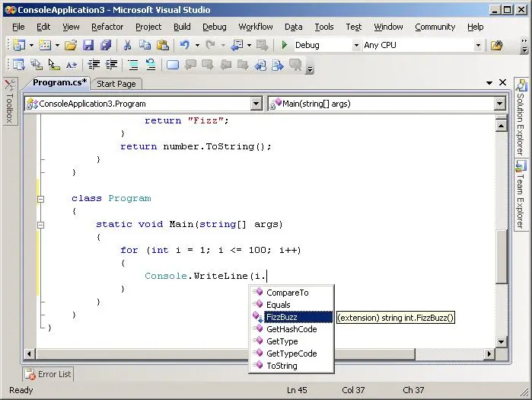This screenshot has height=400, width=532.
Task: Open the Any CPU platform dropdown
Action: [478, 45]
